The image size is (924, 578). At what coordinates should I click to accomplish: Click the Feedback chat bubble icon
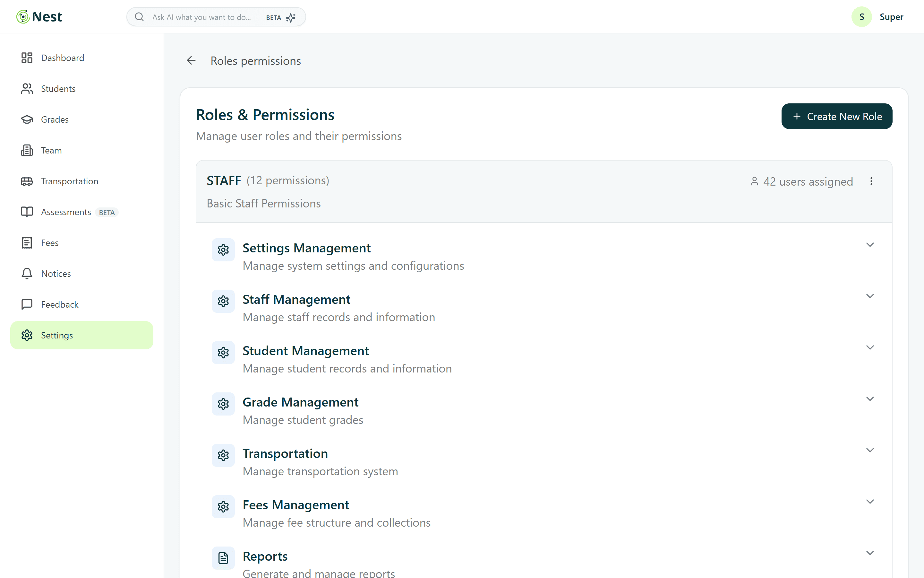(27, 305)
